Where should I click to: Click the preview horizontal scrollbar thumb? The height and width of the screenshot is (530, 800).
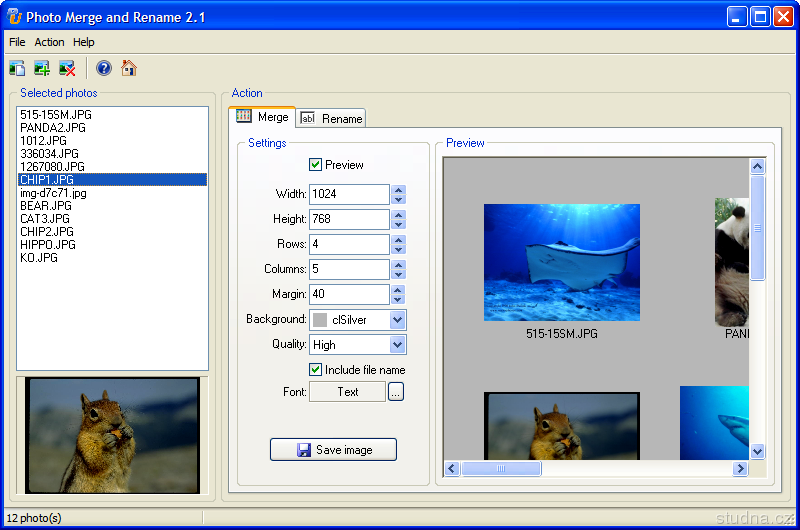point(501,468)
